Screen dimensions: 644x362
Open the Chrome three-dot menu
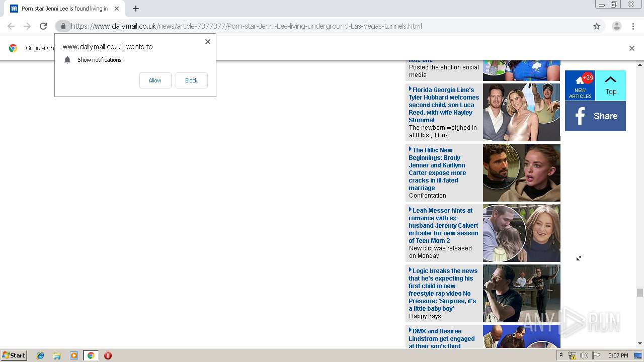[x=633, y=26]
